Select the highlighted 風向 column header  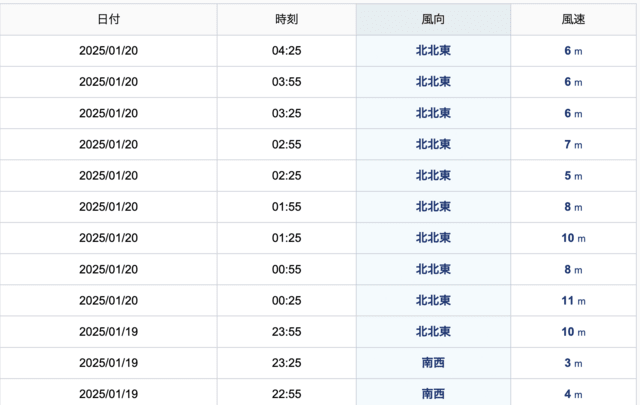433,19
